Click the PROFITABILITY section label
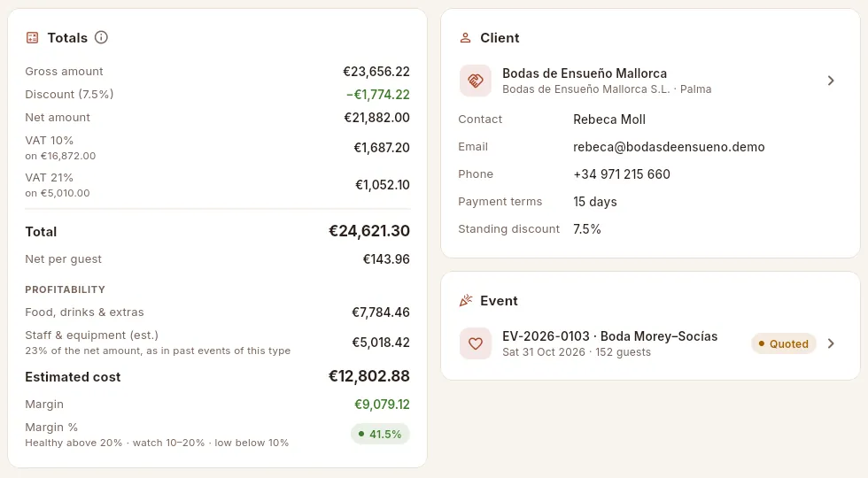Viewport: 868px width, 478px height. pos(65,289)
